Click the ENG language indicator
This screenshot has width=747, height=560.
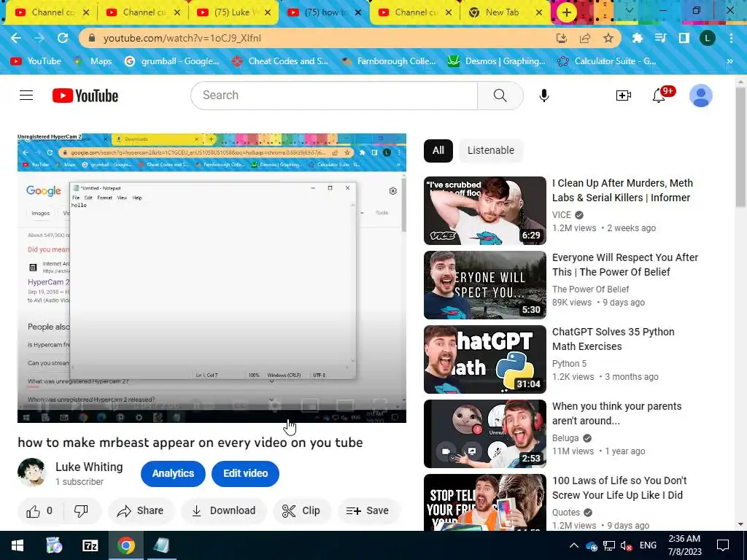click(648, 545)
